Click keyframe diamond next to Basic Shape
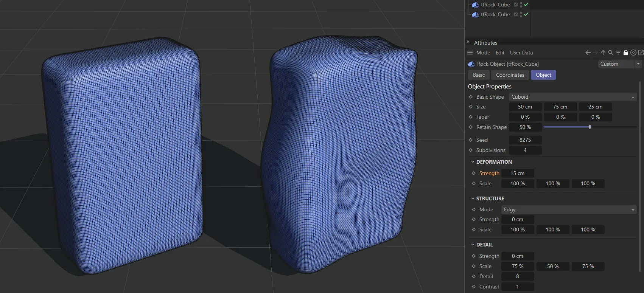Image resolution: width=644 pixels, height=293 pixels. tap(471, 97)
